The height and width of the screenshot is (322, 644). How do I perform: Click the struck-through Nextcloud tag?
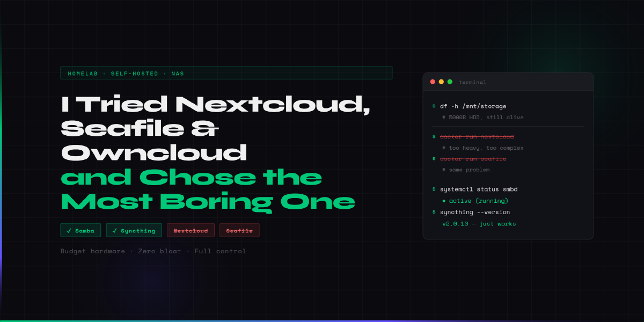(191, 230)
